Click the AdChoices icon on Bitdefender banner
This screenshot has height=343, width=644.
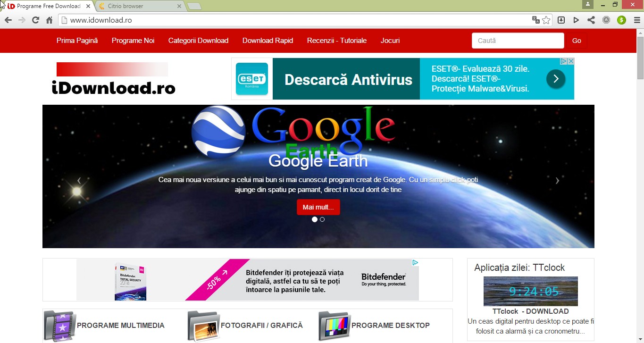tap(415, 263)
